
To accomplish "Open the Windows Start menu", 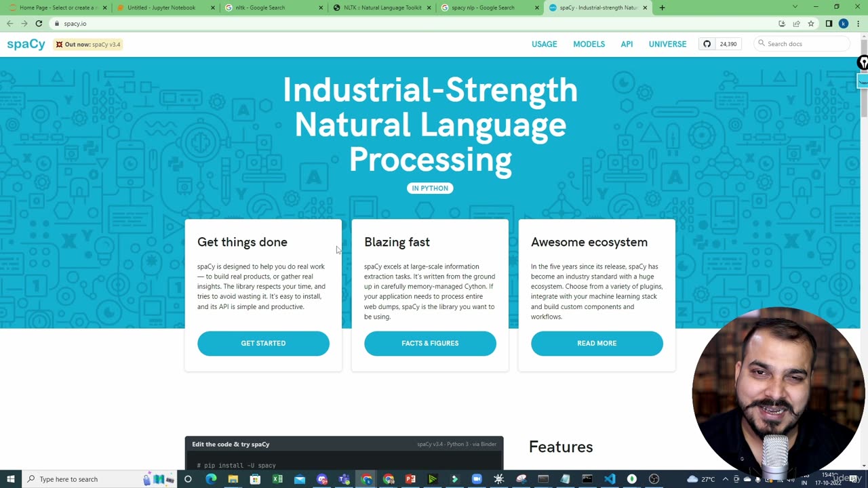I will pyautogui.click(x=10, y=479).
